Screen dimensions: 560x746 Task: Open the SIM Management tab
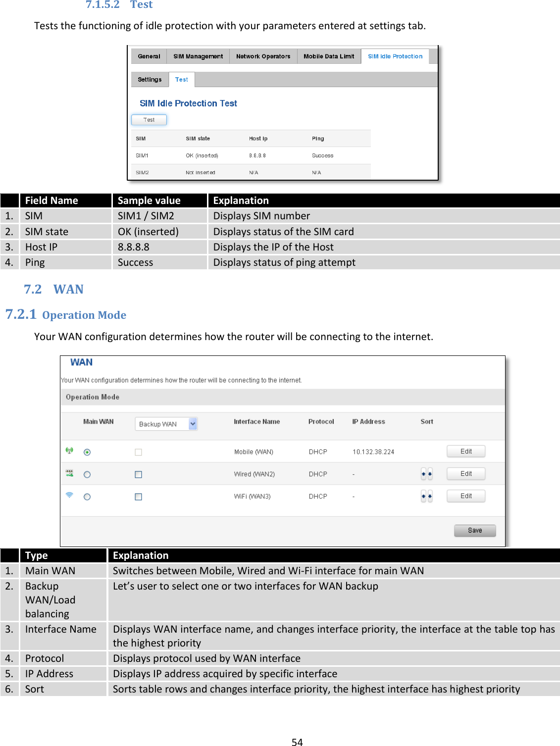198,56
